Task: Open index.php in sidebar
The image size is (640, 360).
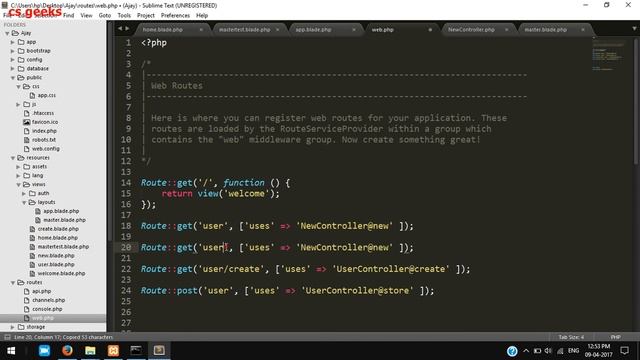Action: coord(44,131)
